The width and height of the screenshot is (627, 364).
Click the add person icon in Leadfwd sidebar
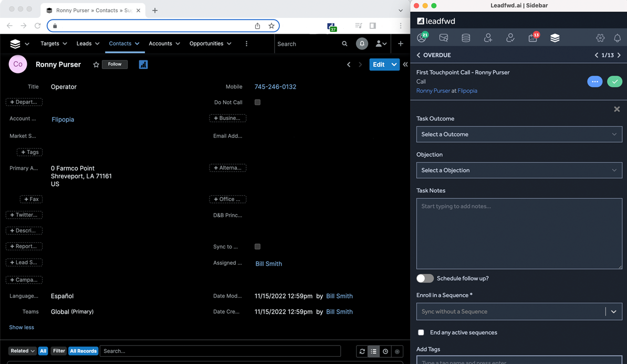tap(488, 38)
